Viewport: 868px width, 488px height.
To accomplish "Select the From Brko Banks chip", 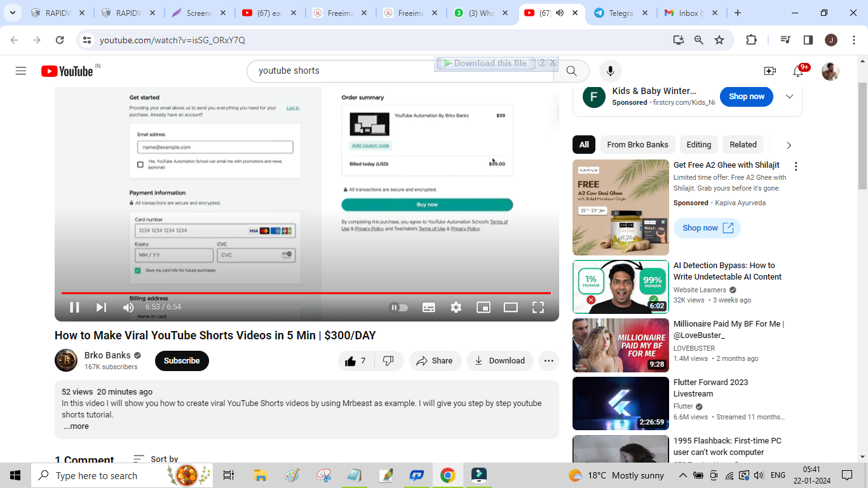I will 637,145.
